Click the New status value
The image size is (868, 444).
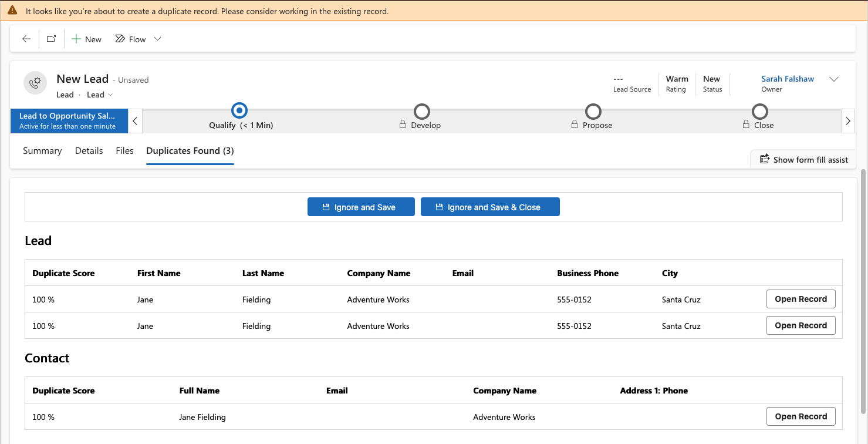(711, 79)
